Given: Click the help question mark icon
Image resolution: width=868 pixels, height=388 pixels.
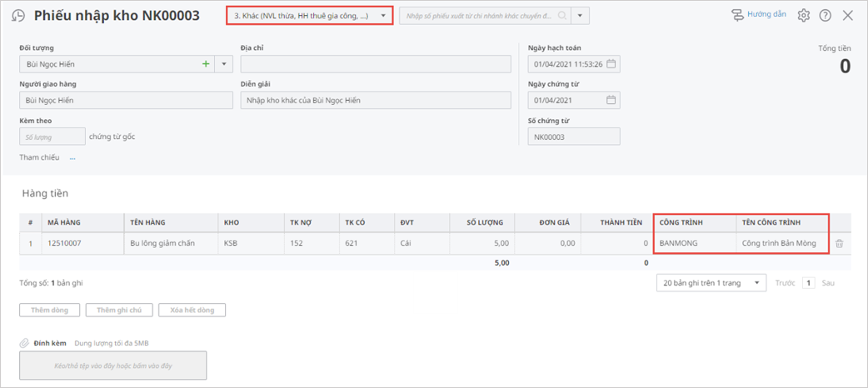Looking at the screenshot, I should tap(826, 16).
